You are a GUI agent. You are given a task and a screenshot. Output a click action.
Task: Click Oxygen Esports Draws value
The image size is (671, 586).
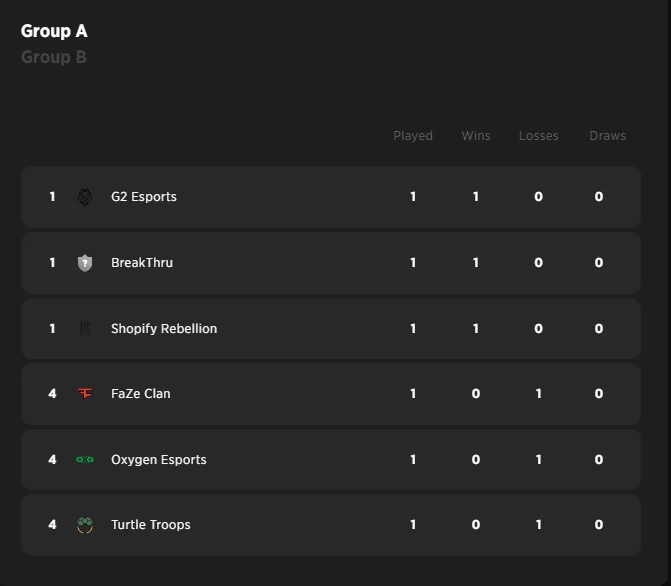click(x=599, y=459)
